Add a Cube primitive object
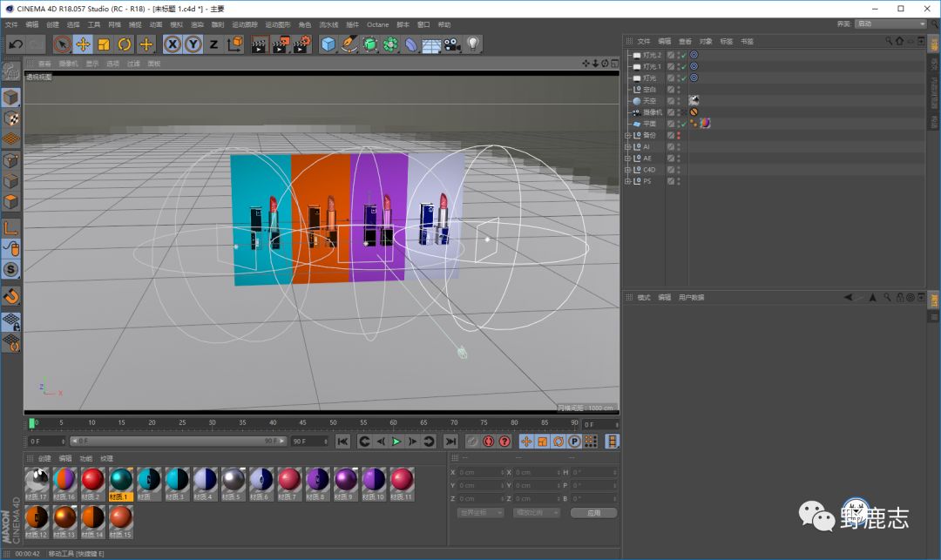 328,44
